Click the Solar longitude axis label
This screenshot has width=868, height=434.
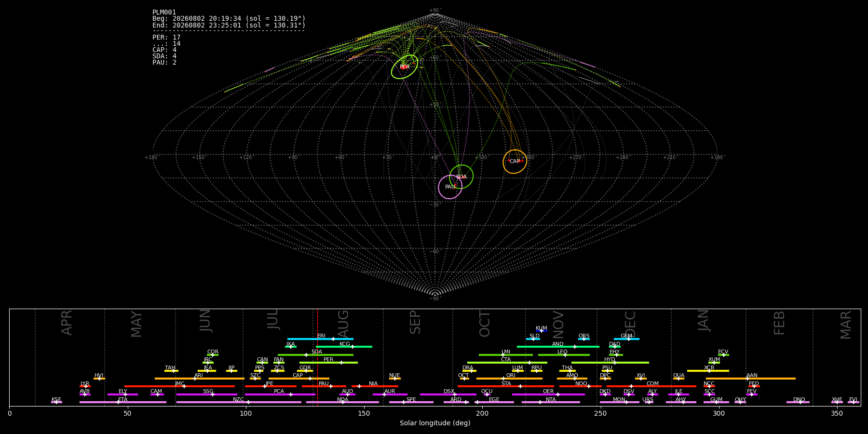coord(435,423)
